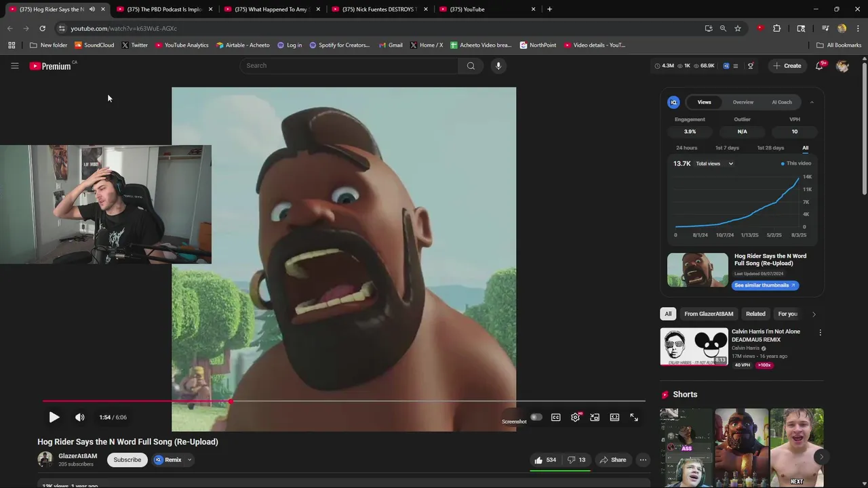
Task: Subscribe to GlazerAt8AM
Action: click(x=127, y=460)
